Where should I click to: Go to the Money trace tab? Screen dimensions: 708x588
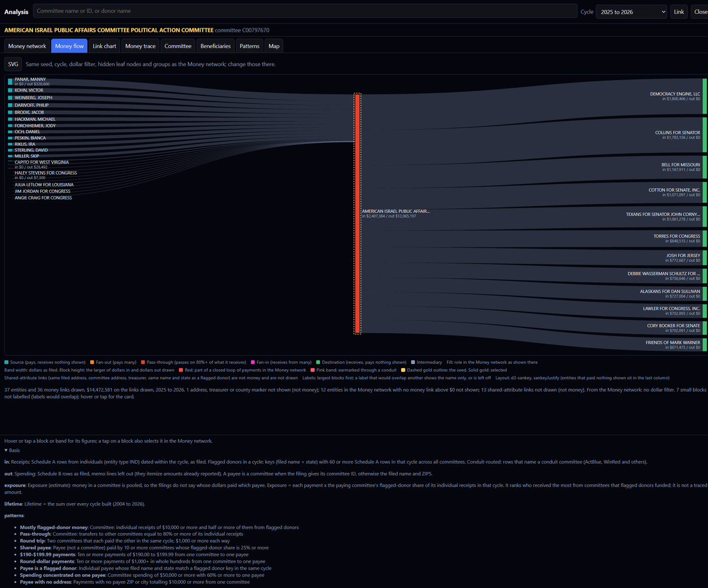point(140,46)
